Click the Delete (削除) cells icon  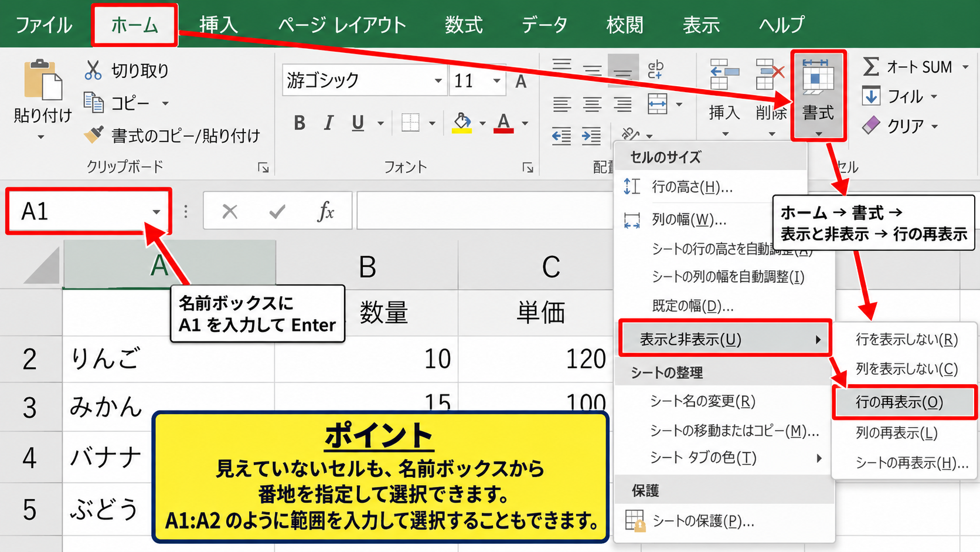pyautogui.click(x=770, y=74)
